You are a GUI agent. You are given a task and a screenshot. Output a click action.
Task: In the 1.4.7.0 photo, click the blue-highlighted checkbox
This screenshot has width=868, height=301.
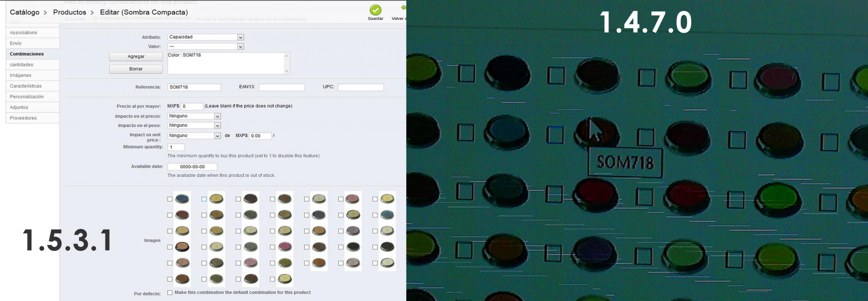point(554,135)
